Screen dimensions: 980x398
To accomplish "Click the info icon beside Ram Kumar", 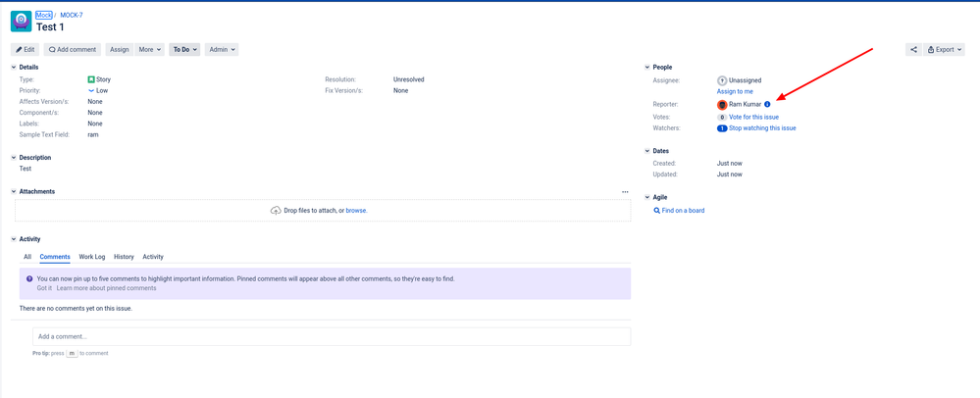I will [x=767, y=104].
